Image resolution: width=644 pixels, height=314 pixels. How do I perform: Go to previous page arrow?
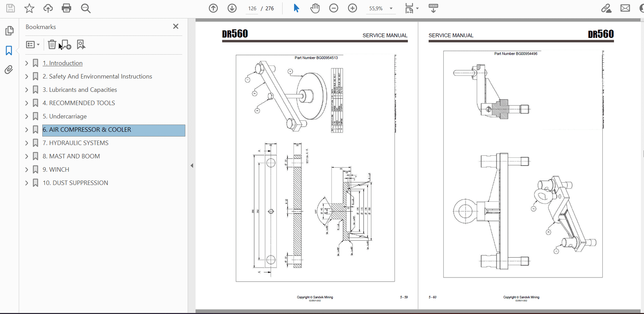(213, 8)
